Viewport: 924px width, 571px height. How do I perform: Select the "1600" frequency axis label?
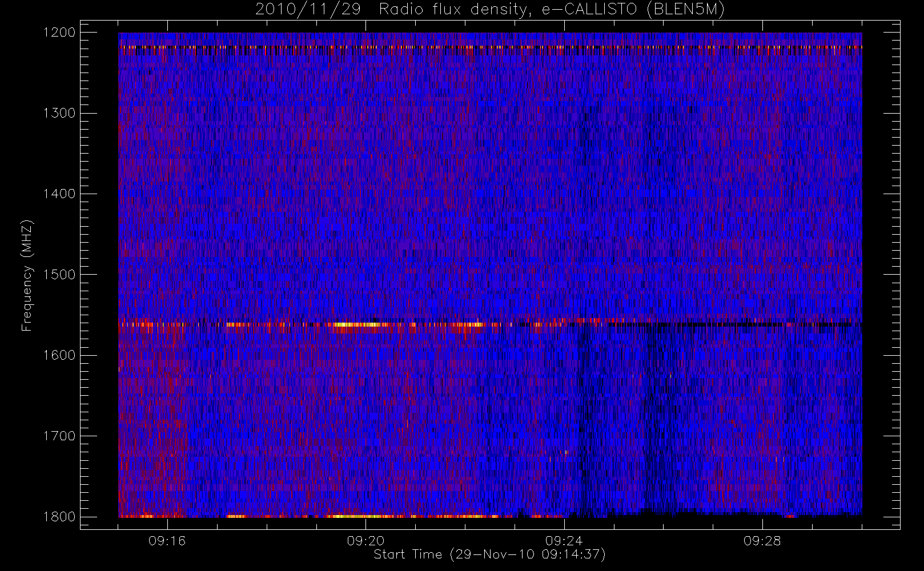point(59,355)
